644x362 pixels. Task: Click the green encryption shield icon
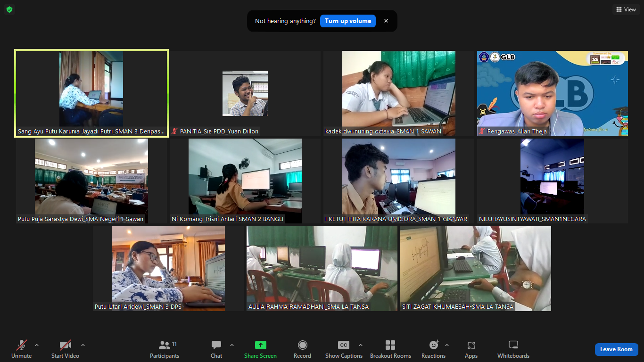point(9,9)
